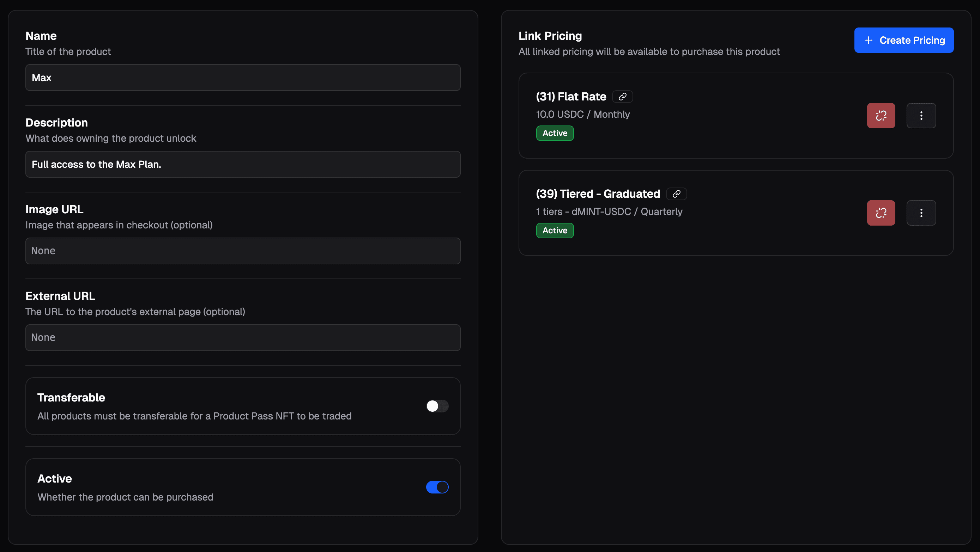This screenshot has width=980, height=552.
Task: Click inside the Image URL input field
Action: pyautogui.click(x=243, y=251)
